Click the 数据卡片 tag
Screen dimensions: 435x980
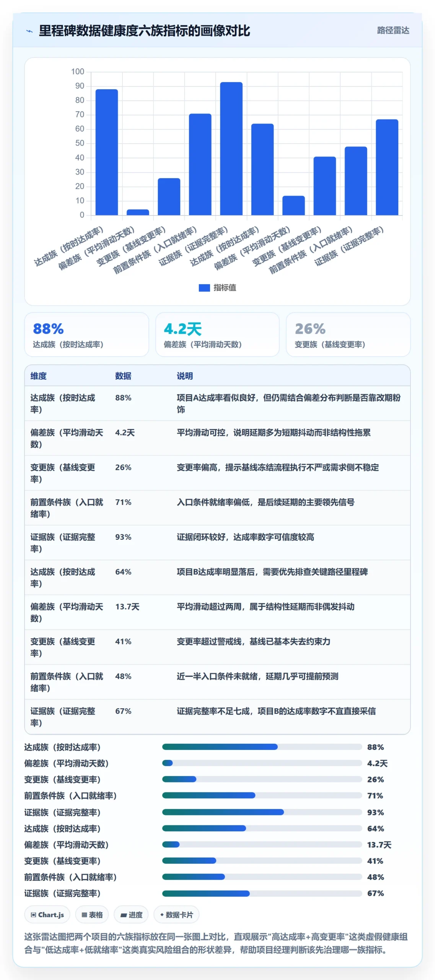click(x=176, y=915)
